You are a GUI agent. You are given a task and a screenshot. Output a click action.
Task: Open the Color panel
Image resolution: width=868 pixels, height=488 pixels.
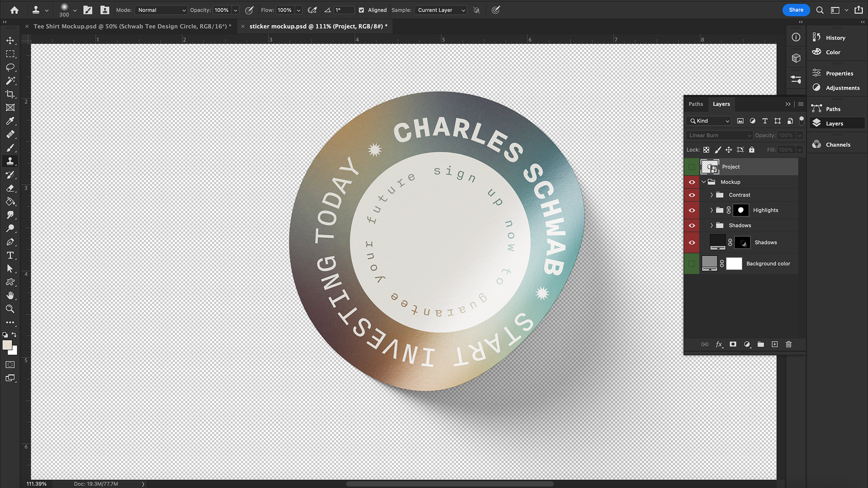point(833,52)
